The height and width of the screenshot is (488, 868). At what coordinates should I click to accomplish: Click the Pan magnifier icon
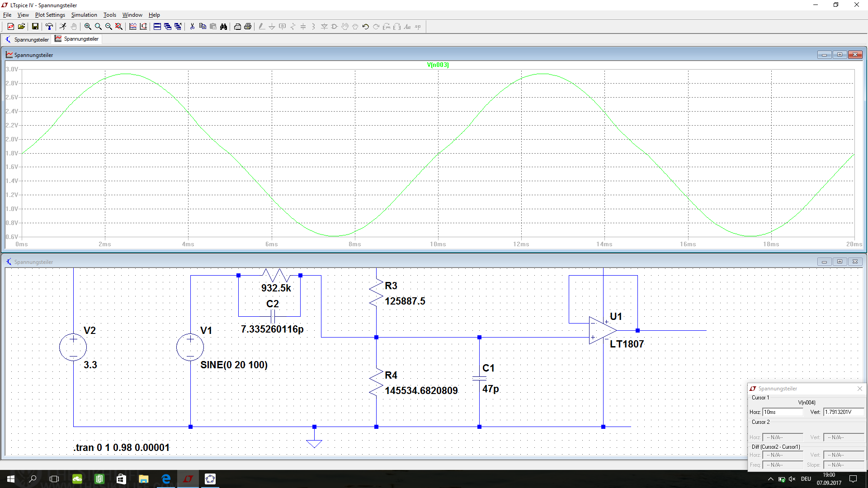[98, 27]
